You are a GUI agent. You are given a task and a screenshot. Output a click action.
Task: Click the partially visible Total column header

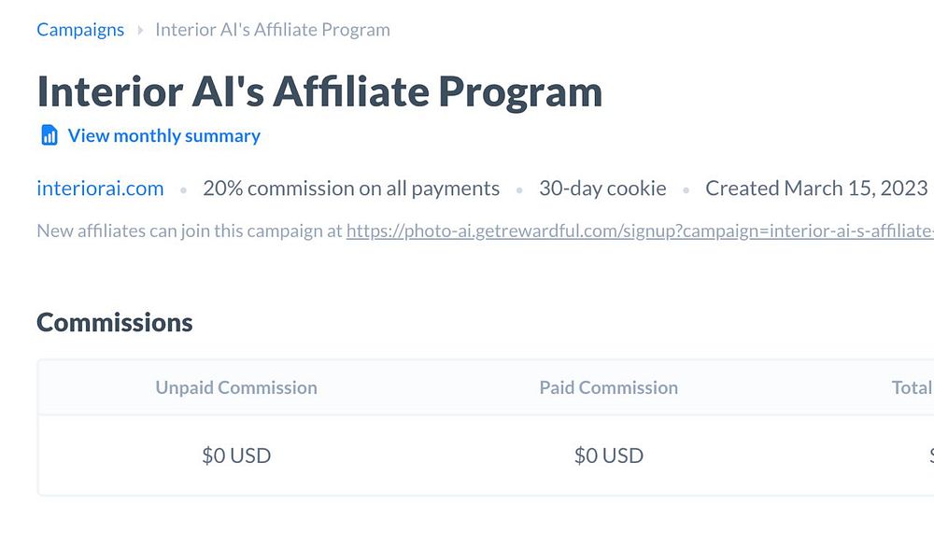tap(912, 387)
